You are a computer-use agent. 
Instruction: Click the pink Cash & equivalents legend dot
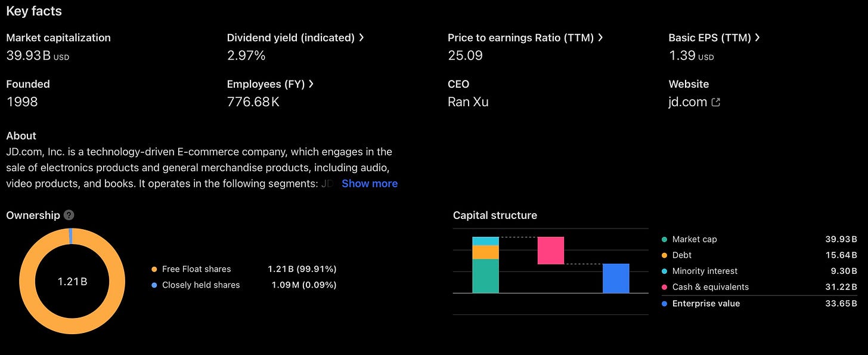665,287
